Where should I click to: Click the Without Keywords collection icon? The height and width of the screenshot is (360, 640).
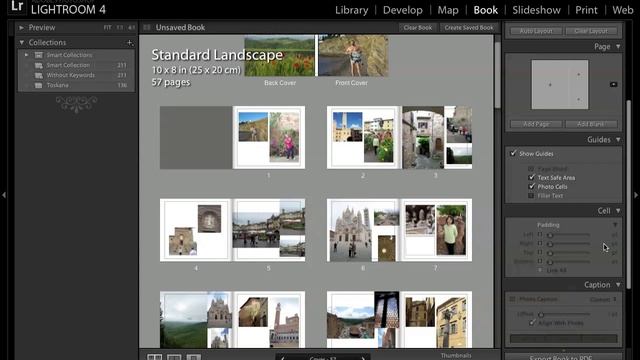point(39,75)
